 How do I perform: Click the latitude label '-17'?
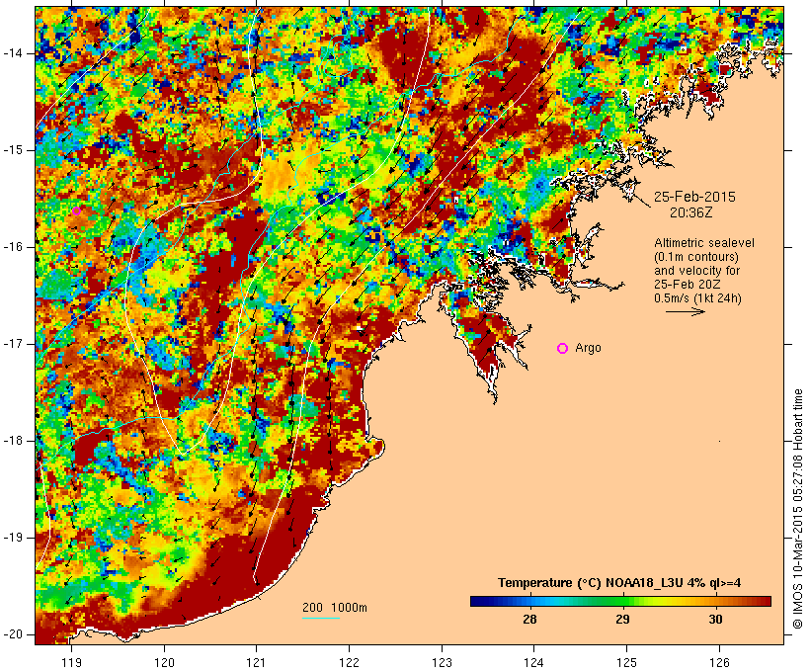13,344
